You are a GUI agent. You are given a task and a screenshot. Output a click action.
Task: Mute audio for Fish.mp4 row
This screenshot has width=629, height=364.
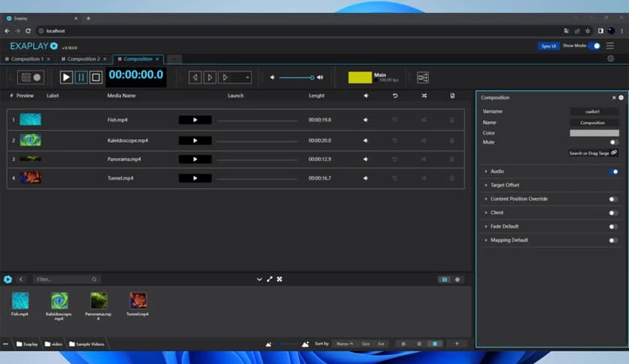tap(366, 120)
